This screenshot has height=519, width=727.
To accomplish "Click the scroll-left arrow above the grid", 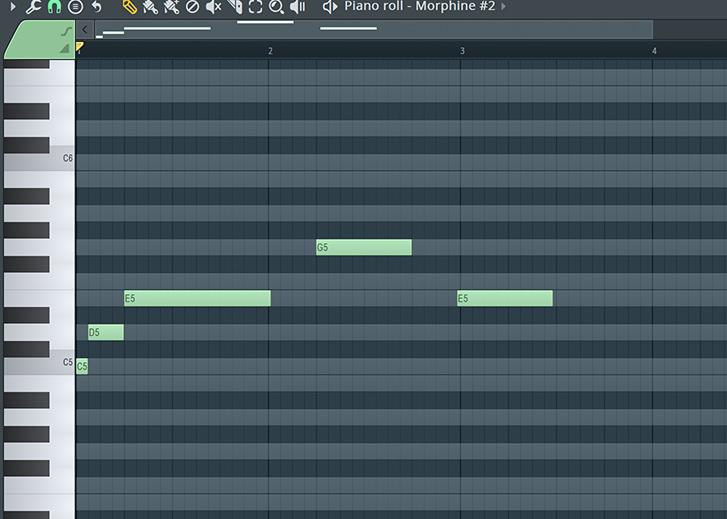I will coord(85,30).
